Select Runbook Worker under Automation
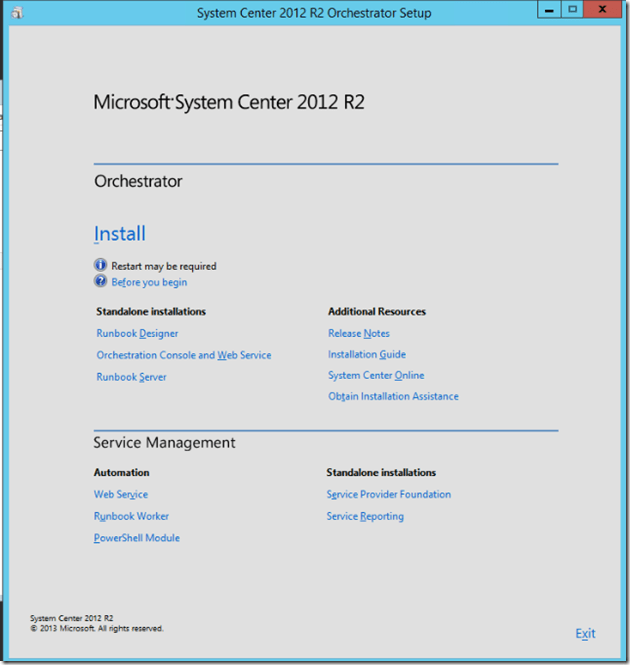 pos(131,517)
